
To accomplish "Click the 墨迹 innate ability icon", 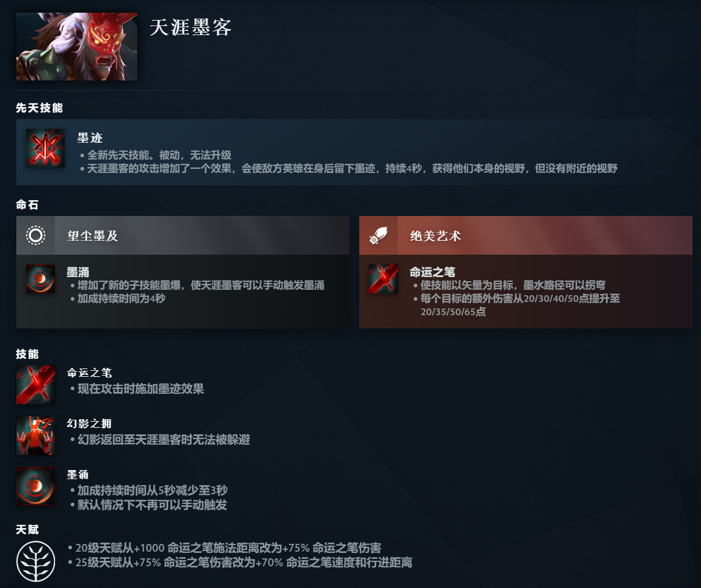I will [45, 148].
